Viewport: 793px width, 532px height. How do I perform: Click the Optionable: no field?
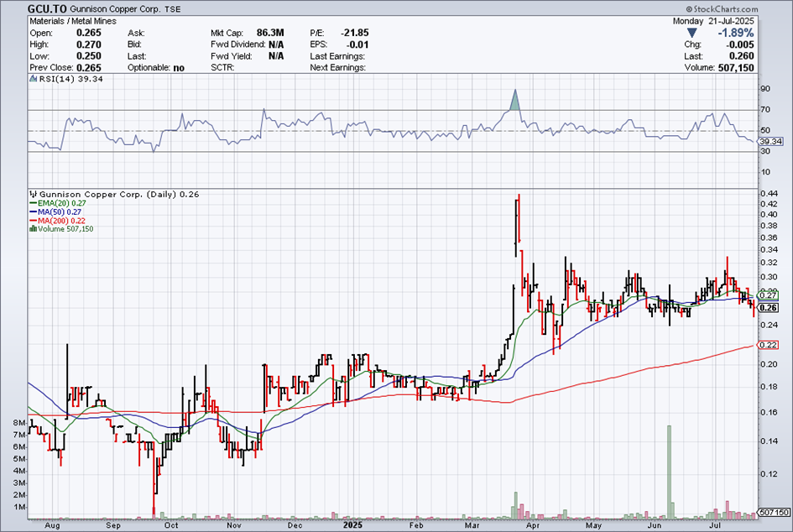[156, 68]
